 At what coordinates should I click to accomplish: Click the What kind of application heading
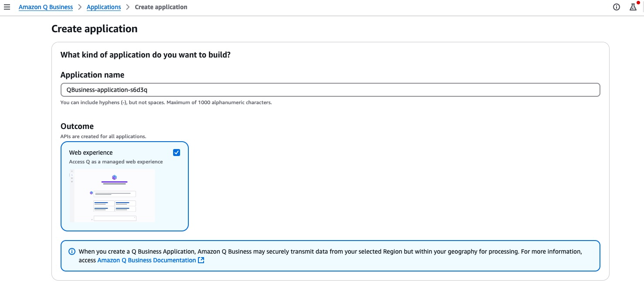click(x=145, y=54)
